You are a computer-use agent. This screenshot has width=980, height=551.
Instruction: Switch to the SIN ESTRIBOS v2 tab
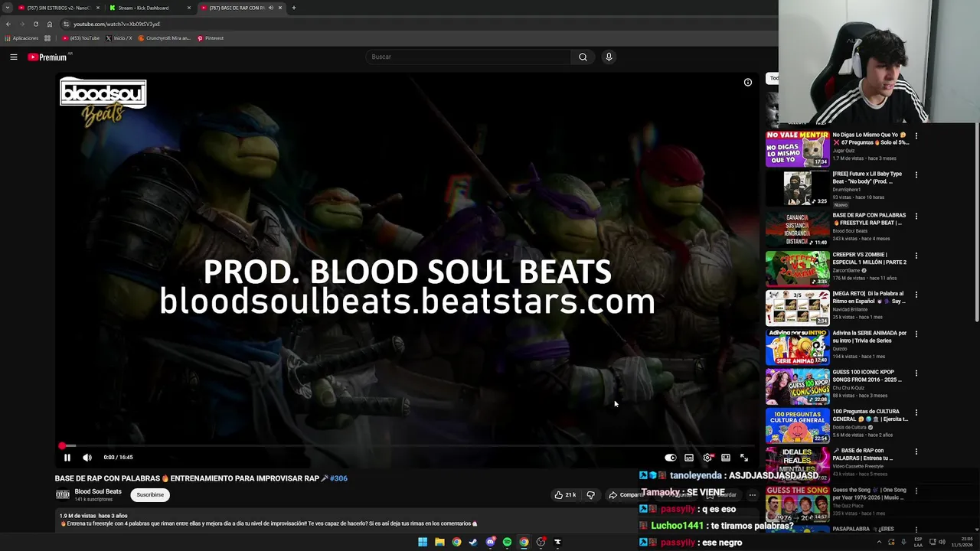coord(59,8)
